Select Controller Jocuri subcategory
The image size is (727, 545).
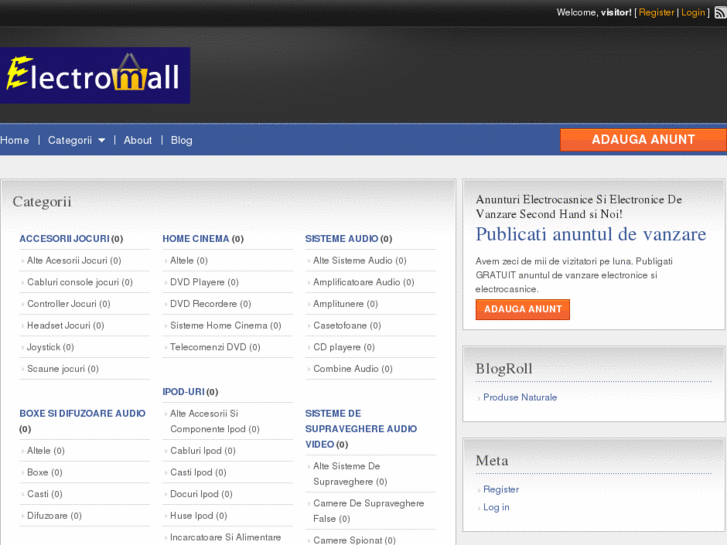tap(62, 304)
